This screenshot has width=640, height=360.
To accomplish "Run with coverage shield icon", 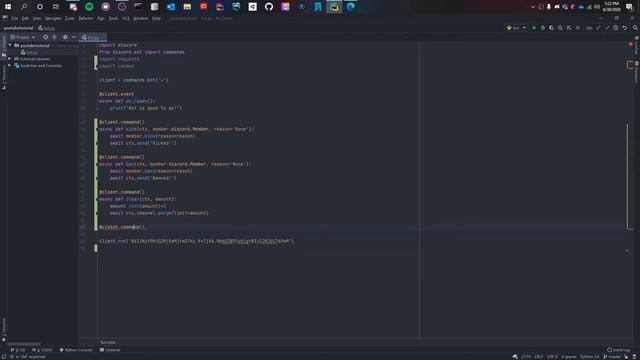I will click(551, 28).
